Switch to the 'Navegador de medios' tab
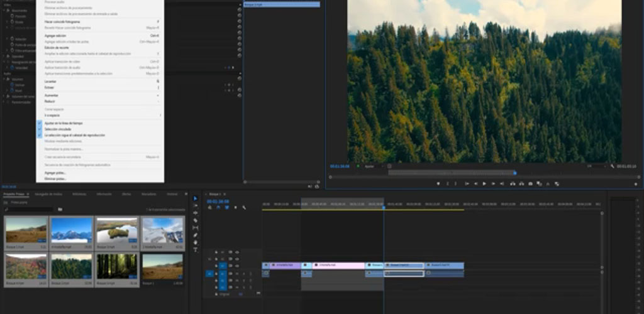The height and width of the screenshot is (314, 644). point(48,194)
